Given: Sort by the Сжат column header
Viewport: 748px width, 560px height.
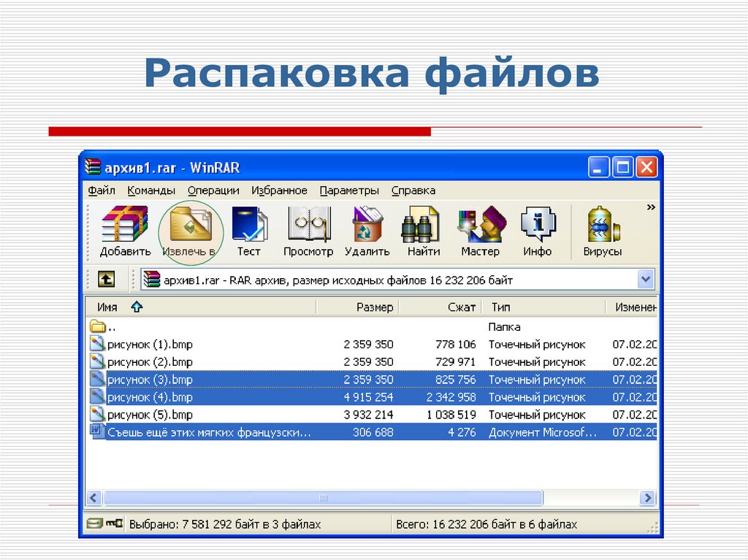Looking at the screenshot, I should coord(440,307).
